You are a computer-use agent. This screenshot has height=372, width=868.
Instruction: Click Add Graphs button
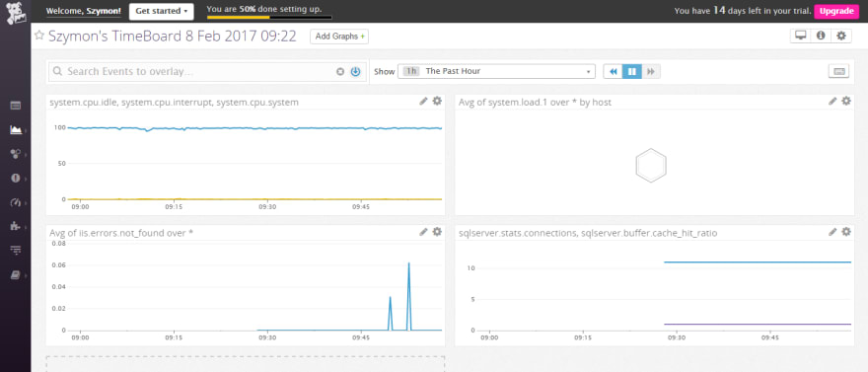click(339, 37)
